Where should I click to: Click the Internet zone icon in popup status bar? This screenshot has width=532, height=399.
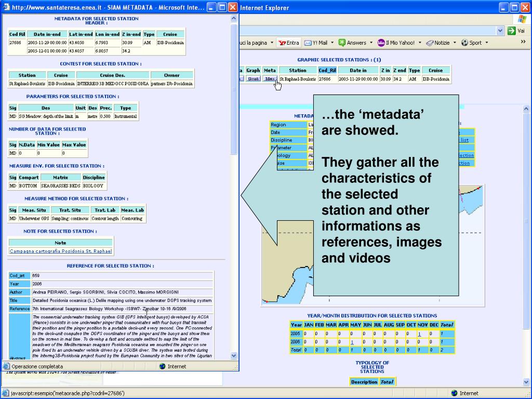(x=162, y=366)
